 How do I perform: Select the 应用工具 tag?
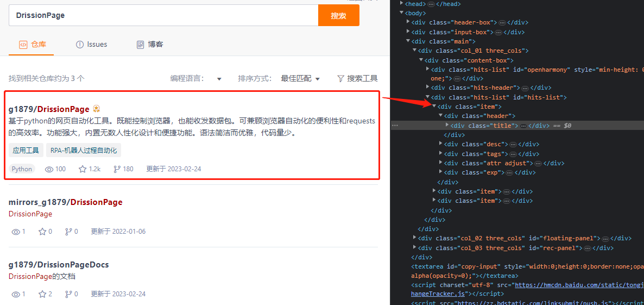(26, 151)
